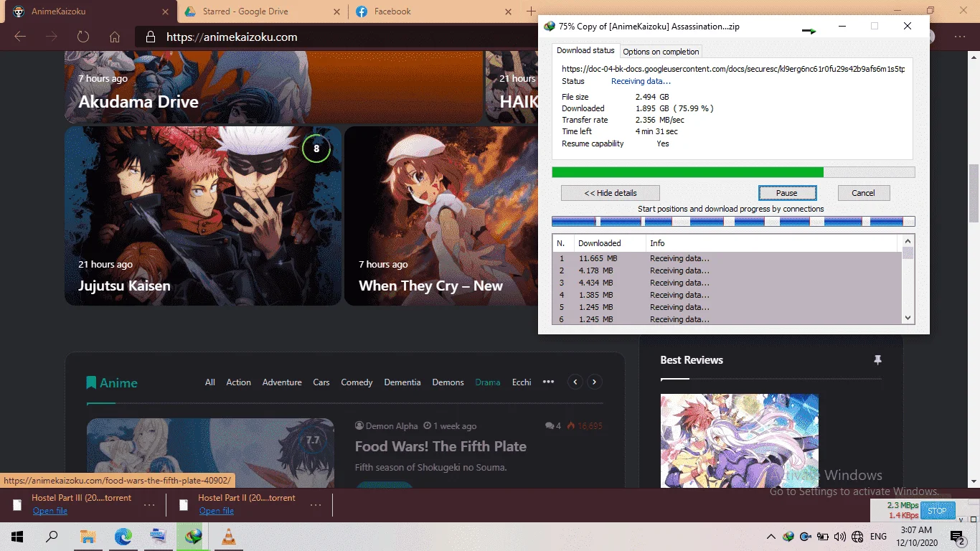Filter anime by Action

point(239,382)
